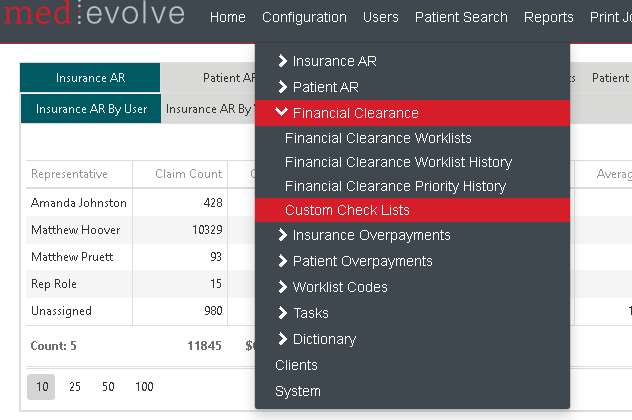Switch to Insurance AR By User tab

pyautogui.click(x=91, y=109)
